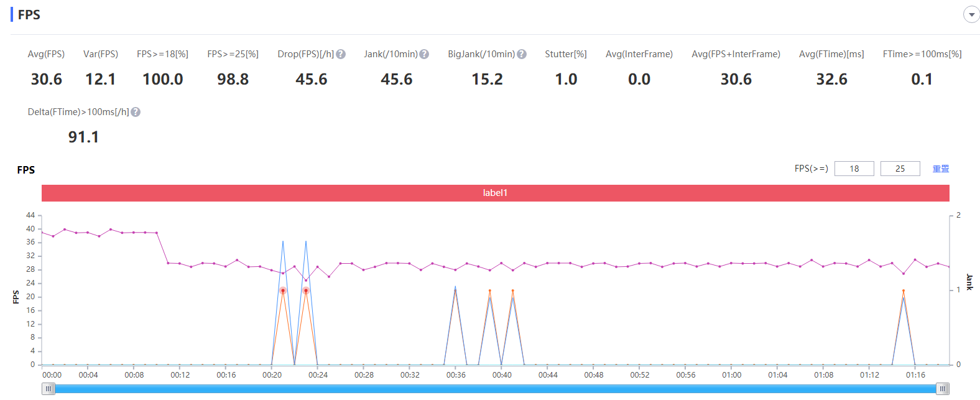Click the blue jank peak near 00:36
The height and width of the screenshot is (400, 980).
(x=455, y=287)
